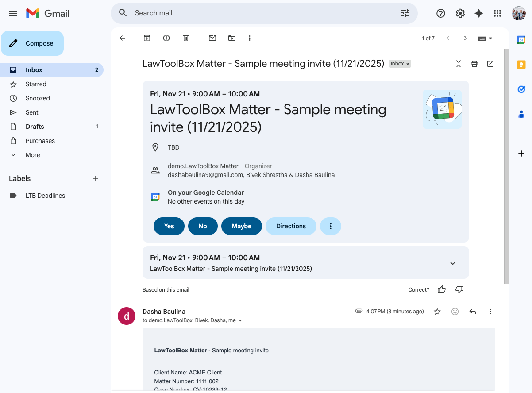Image resolution: width=532 pixels, height=393 pixels.
Task: Delete this email with trash icon
Action: [x=186, y=38]
